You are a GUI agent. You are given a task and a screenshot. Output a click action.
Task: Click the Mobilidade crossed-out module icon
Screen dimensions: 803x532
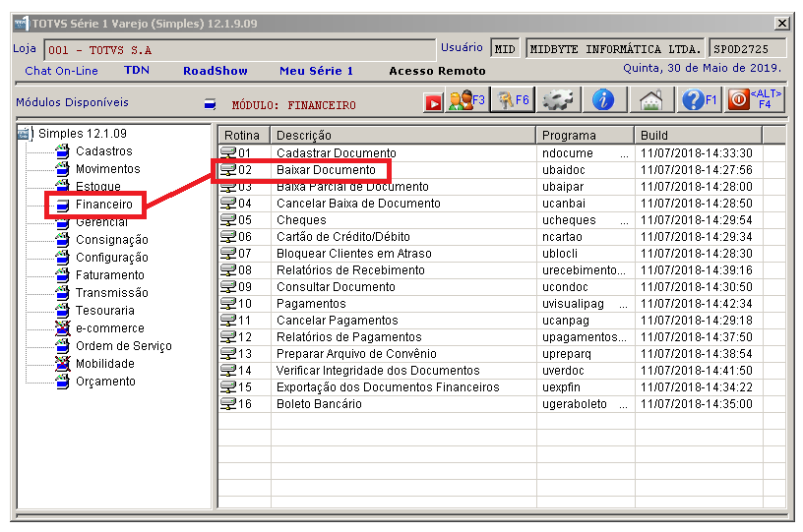tap(62, 363)
